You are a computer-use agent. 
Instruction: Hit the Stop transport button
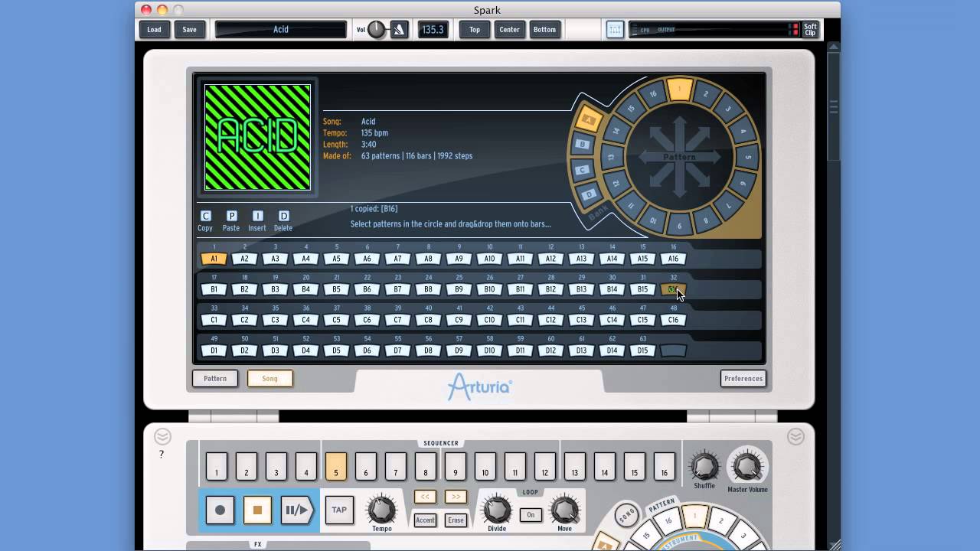tap(257, 510)
